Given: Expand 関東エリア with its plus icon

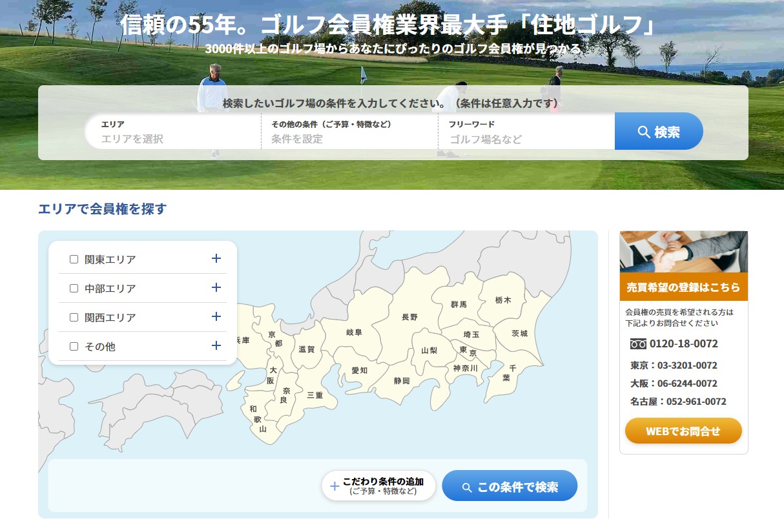Looking at the screenshot, I should (x=216, y=258).
